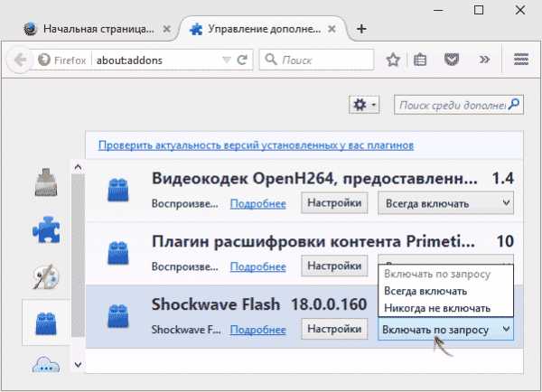Close the Firefox window
The width and height of the screenshot is (542, 392).
pyautogui.click(x=520, y=10)
